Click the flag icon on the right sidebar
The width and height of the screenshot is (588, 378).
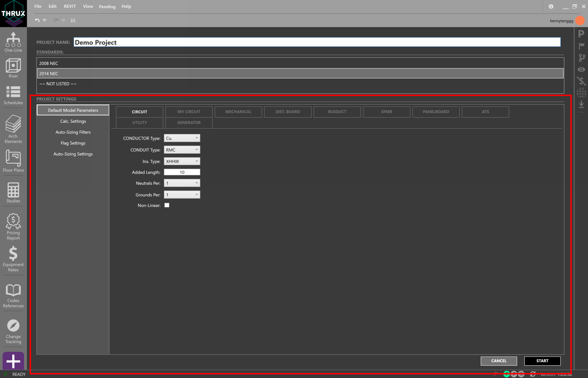click(x=581, y=46)
